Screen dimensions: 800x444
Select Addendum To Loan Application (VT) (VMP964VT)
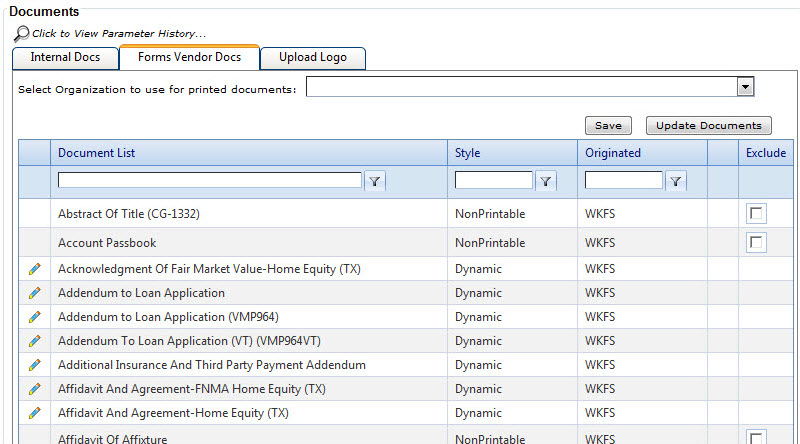pyautogui.click(x=189, y=341)
